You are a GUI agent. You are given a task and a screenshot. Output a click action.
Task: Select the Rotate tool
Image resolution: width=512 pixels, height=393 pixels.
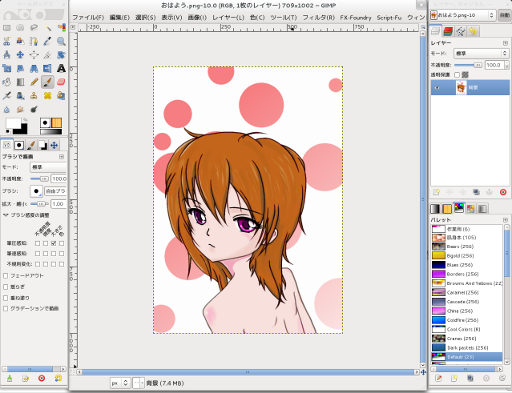[x=61, y=55]
